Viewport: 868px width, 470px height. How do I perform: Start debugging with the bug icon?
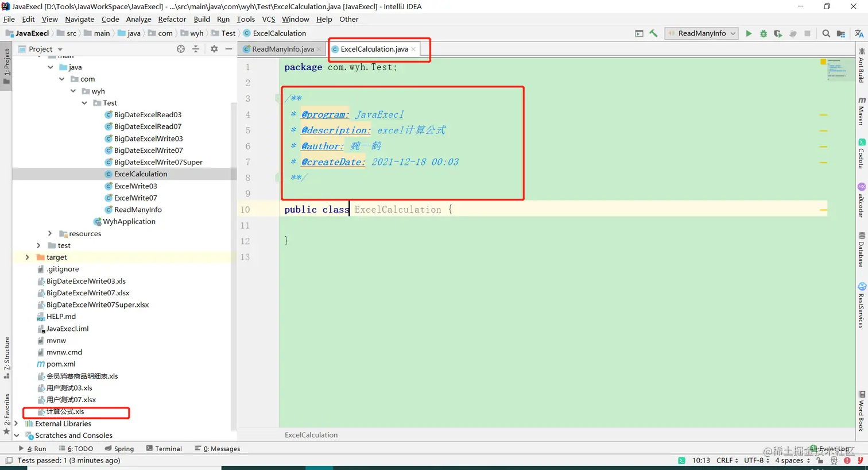(764, 33)
